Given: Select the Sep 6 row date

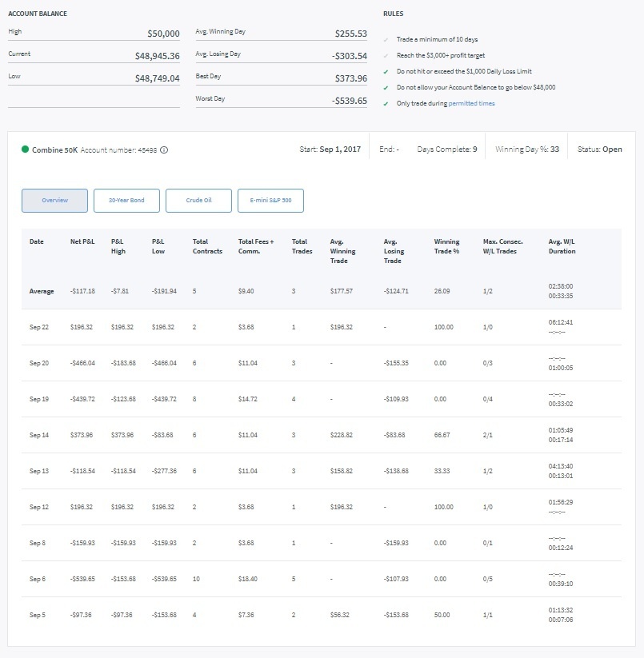Looking at the screenshot, I should [x=38, y=579].
